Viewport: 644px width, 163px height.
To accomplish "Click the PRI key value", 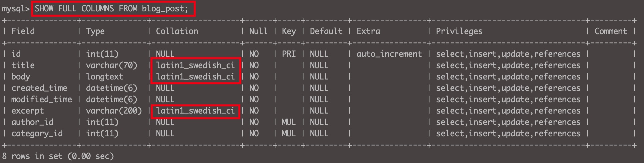I will click(x=289, y=54).
